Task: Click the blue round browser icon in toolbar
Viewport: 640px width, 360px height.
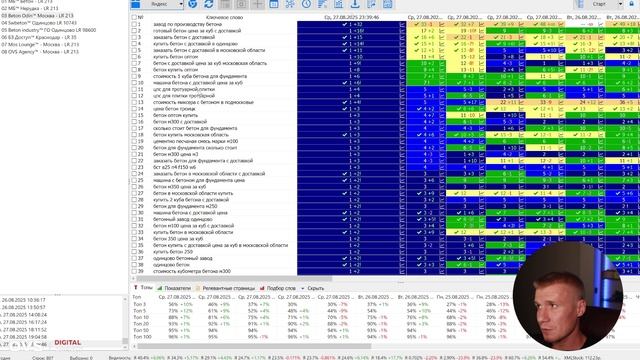Action: click(193, 4)
